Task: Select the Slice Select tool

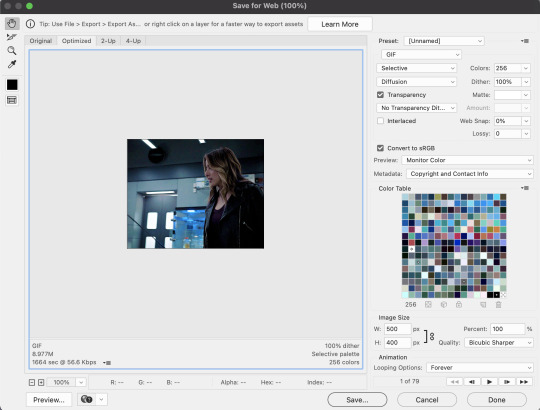Action: pyautogui.click(x=12, y=37)
